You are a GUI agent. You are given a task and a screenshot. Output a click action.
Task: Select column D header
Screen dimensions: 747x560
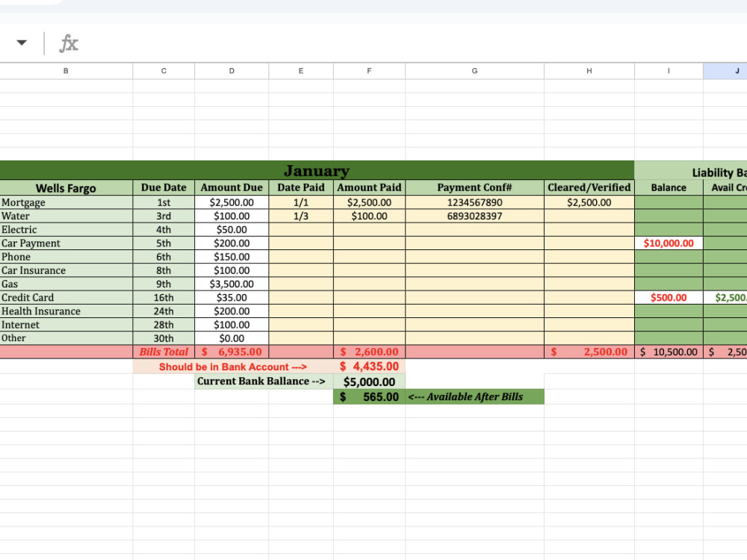pos(232,71)
